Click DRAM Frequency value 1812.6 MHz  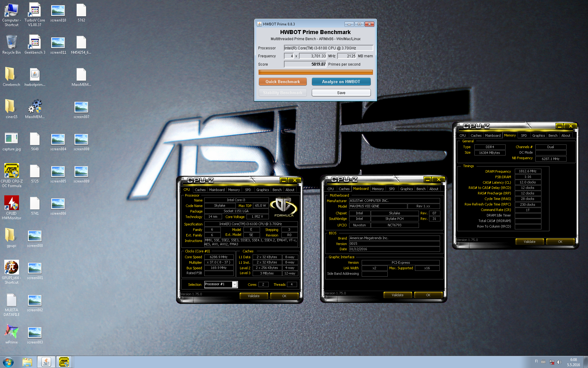point(528,171)
